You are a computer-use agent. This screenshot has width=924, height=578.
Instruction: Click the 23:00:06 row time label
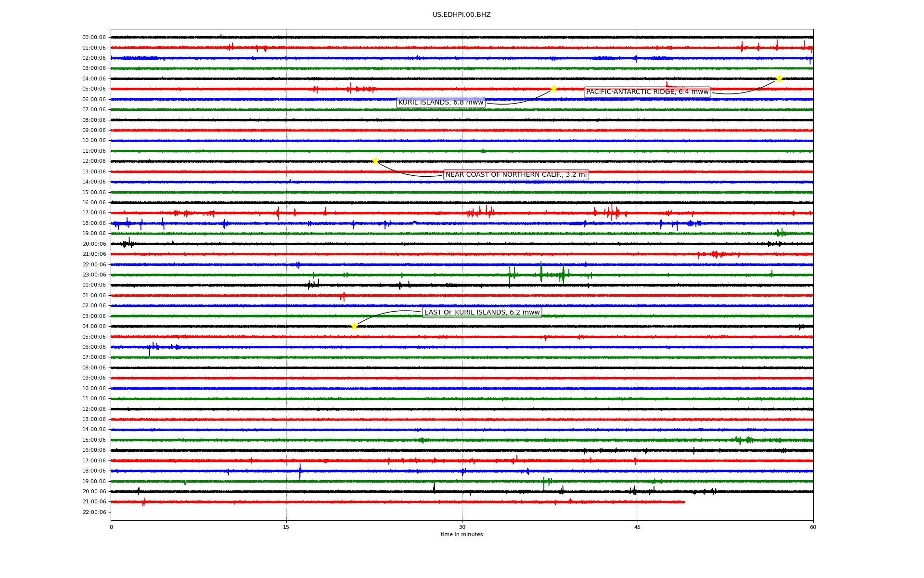click(x=94, y=275)
